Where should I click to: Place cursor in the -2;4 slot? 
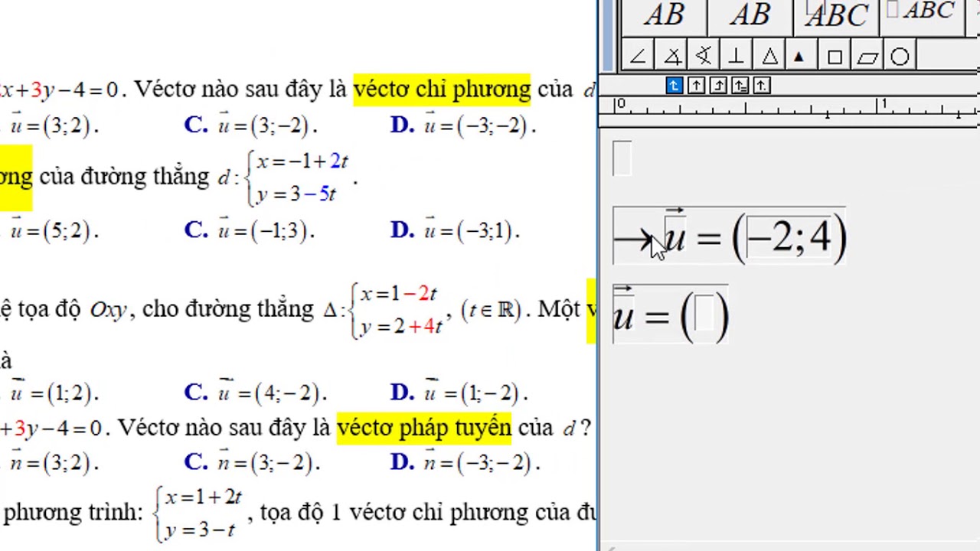[x=789, y=236]
